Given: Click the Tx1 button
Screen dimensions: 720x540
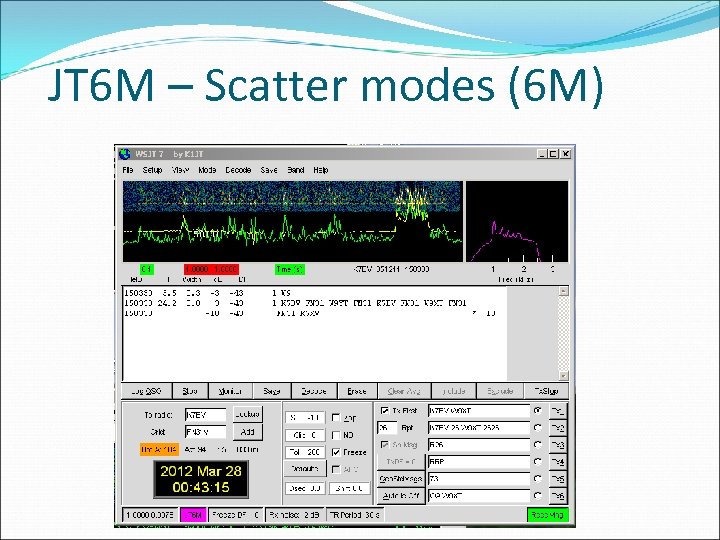Looking at the screenshot, I should coord(558,411).
